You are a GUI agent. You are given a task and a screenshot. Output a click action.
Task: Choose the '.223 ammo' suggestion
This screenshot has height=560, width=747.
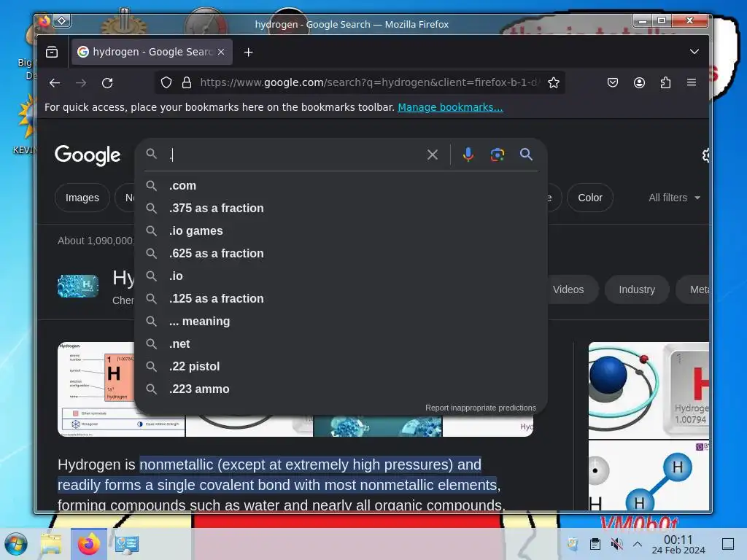point(341,389)
